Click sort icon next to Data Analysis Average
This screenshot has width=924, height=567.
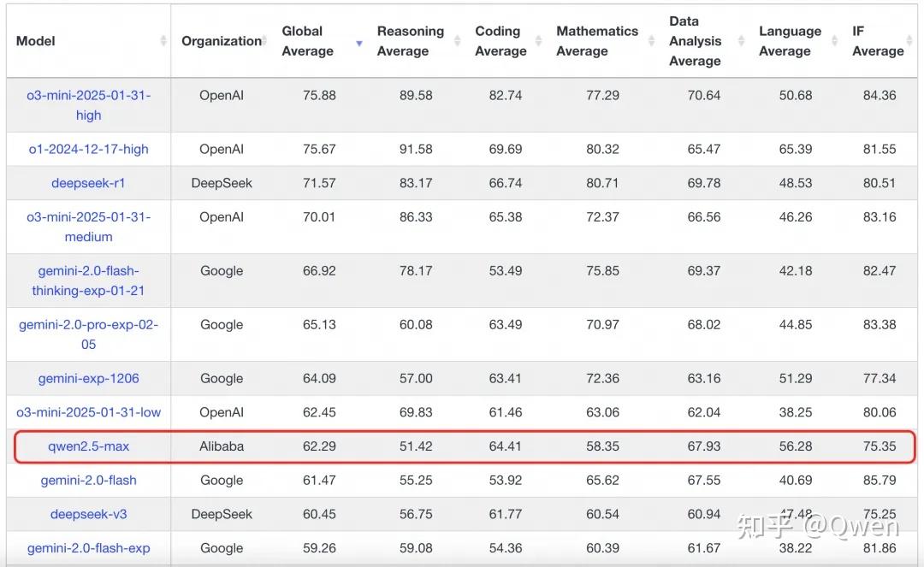[741, 41]
